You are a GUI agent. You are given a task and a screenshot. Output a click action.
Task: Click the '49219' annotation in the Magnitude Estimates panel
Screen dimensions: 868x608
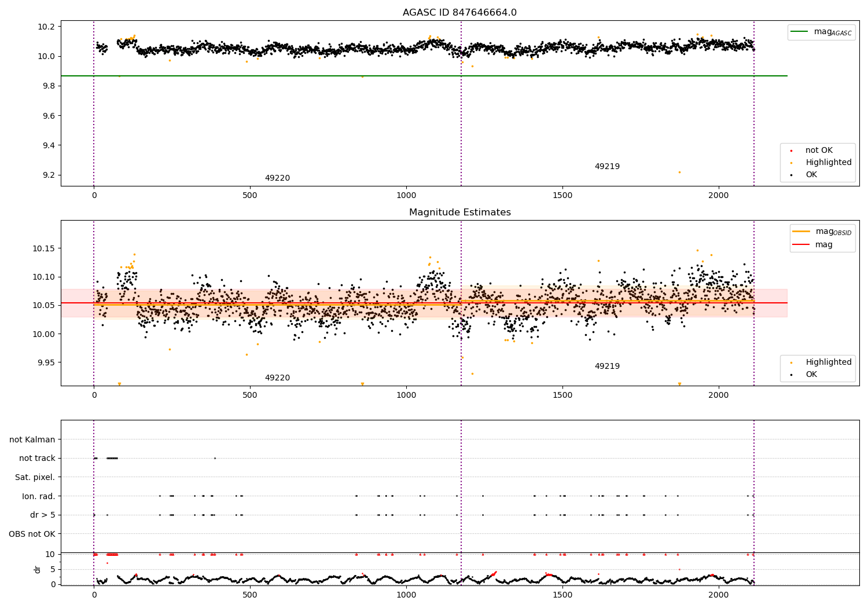pos(607,367)
